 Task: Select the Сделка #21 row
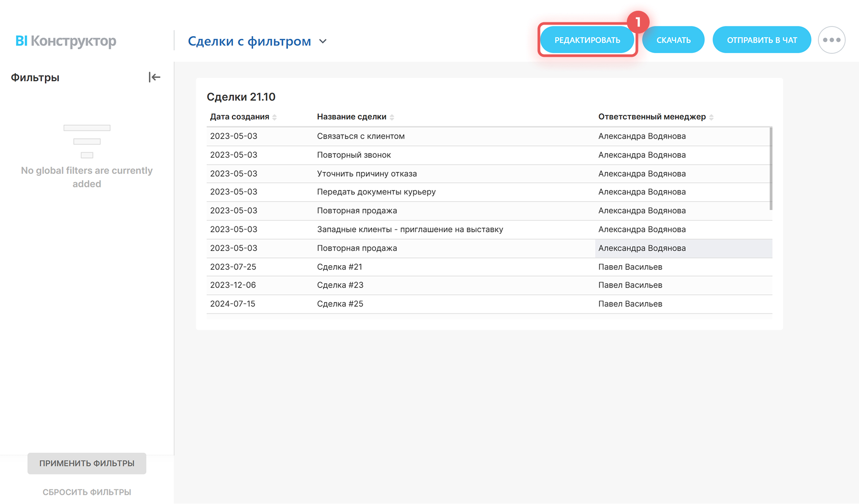(x=340, y=267)
